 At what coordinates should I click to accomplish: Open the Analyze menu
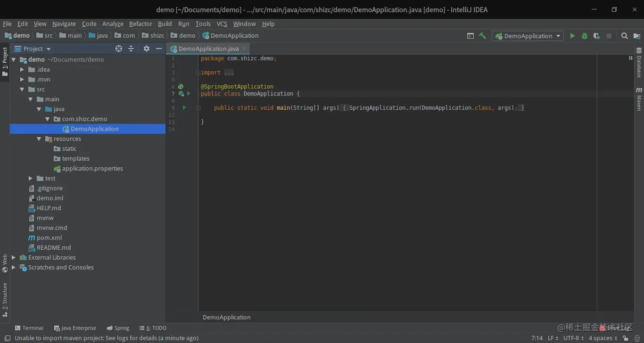[113, 24]
